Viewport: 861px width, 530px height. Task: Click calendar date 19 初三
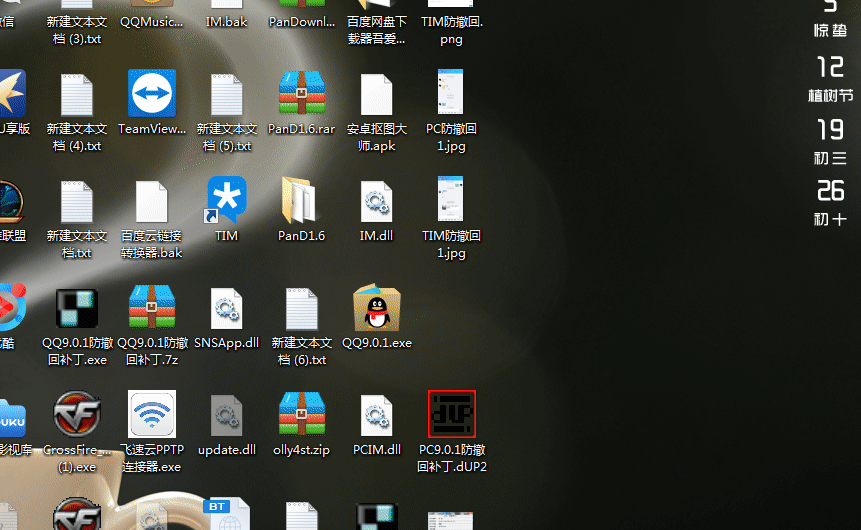pos(830,141)
